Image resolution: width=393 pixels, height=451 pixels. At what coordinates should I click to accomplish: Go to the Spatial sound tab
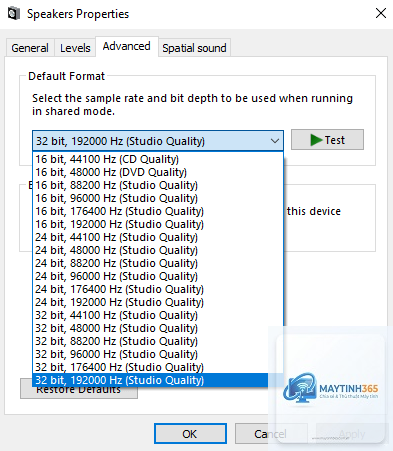[194, 48]
